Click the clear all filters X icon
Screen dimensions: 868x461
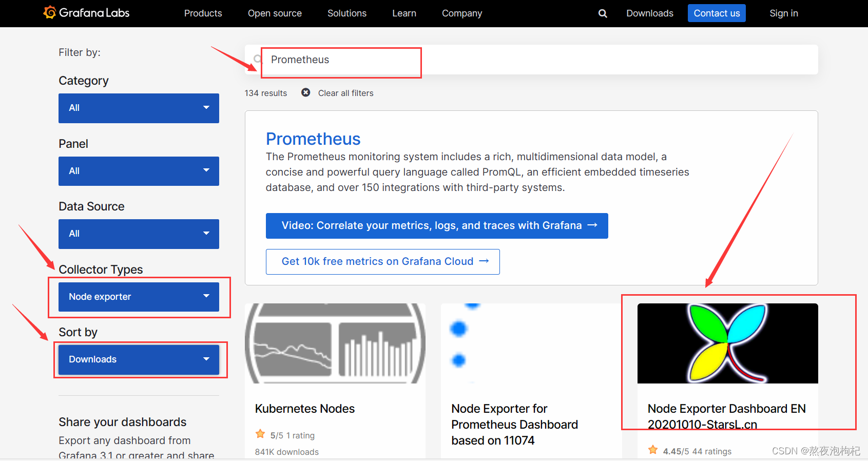305,92
